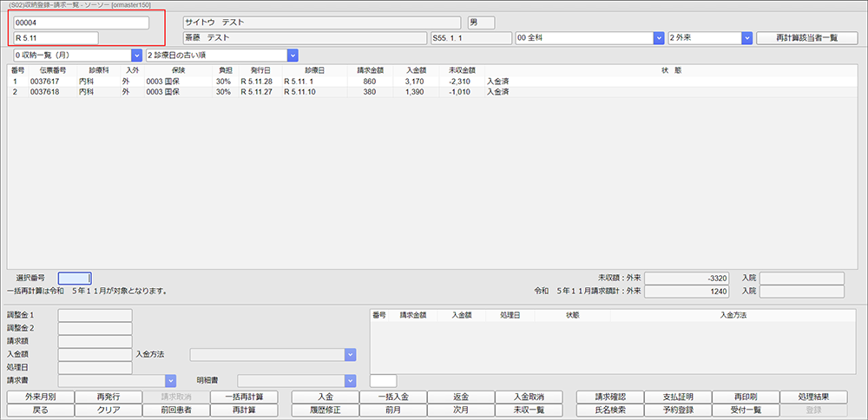Viewport: 868px width, 420px height.
Task: Click the 入金取消 button
Action: (528, 397)
